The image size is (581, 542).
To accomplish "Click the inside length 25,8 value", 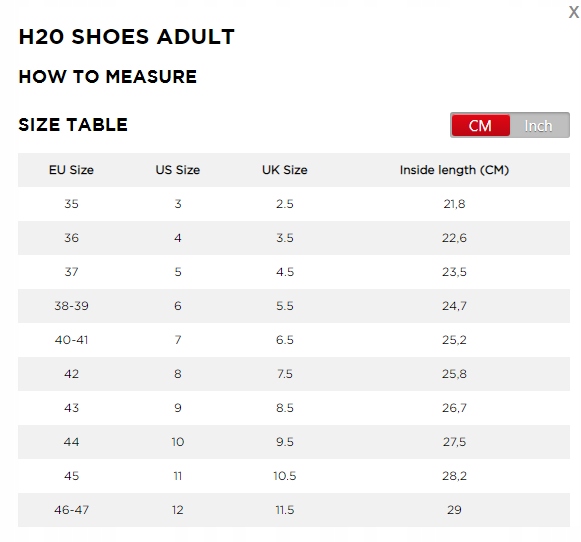I will (454, 374).
